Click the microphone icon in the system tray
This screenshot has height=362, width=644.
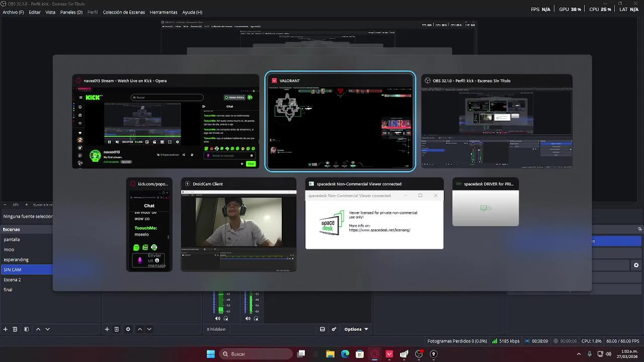point(590,354)
